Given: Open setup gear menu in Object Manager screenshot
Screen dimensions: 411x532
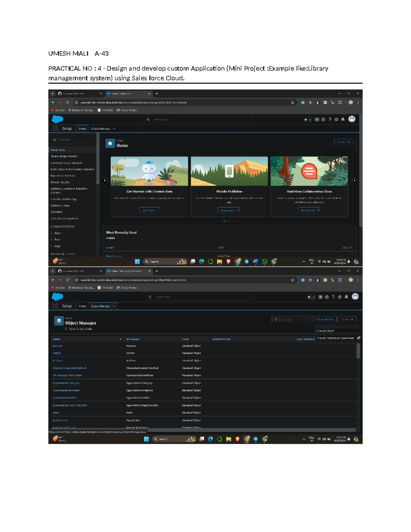Looking at the screenshot, I should pos(340,297).
